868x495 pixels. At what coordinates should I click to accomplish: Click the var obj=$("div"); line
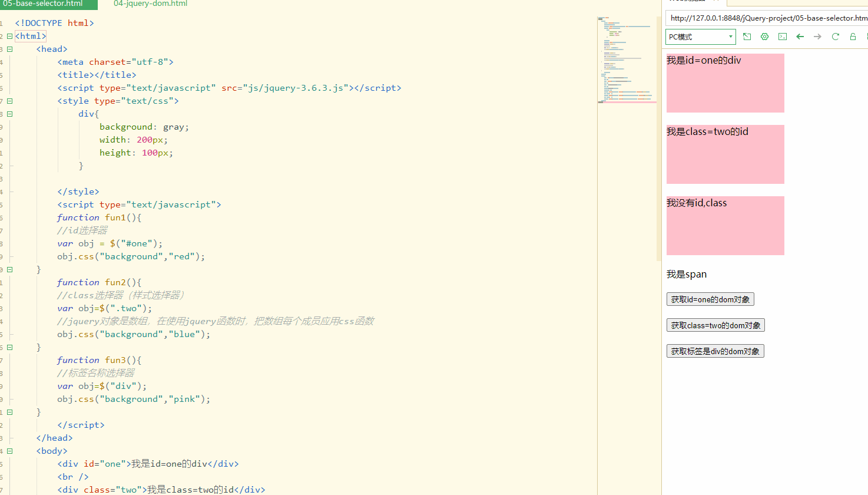102,386
